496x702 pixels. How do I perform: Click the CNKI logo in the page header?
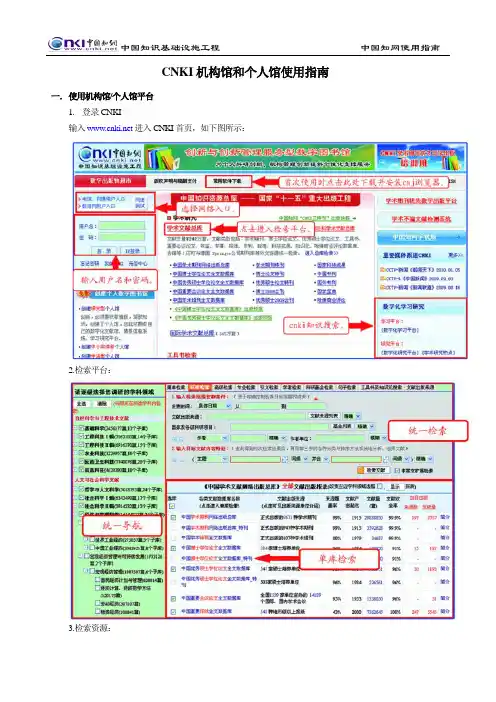click(82, 44)
